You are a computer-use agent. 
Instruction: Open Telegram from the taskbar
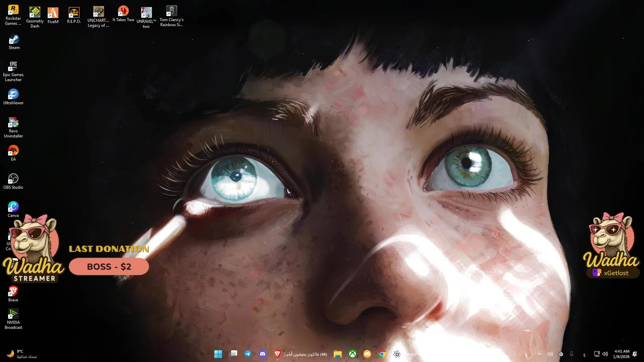(248, 354)
